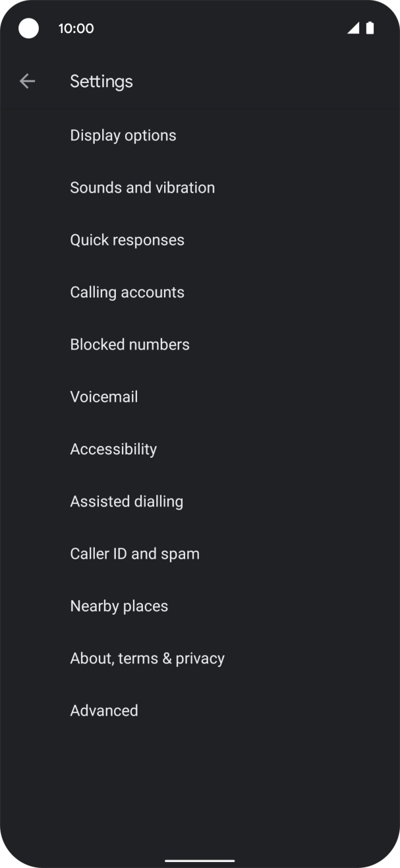The height and width of the screenshot is (868, 400).
Task: Click the clock showing 10:00
Action: click(76, 28)
